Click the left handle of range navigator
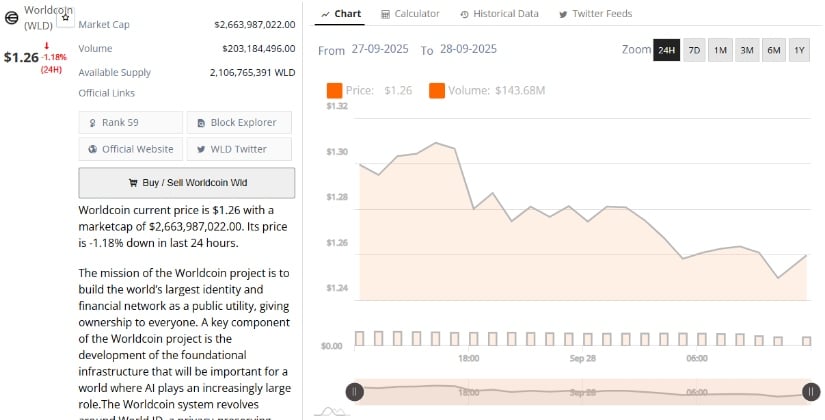Viewport: 825px width, 420px height. click(x=353, y=393)
